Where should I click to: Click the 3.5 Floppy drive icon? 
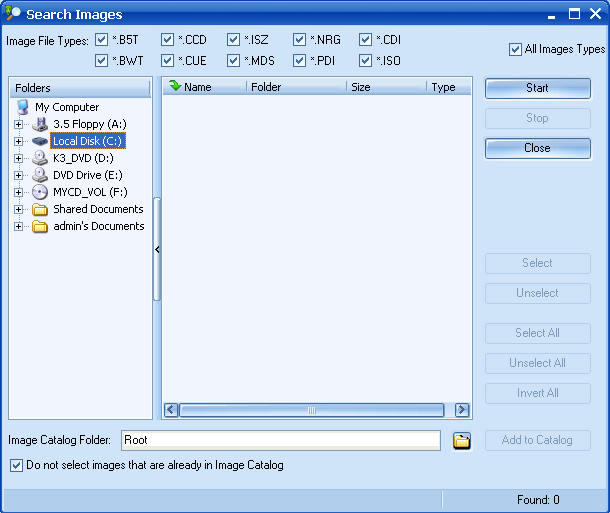click(x=40, y=124)
